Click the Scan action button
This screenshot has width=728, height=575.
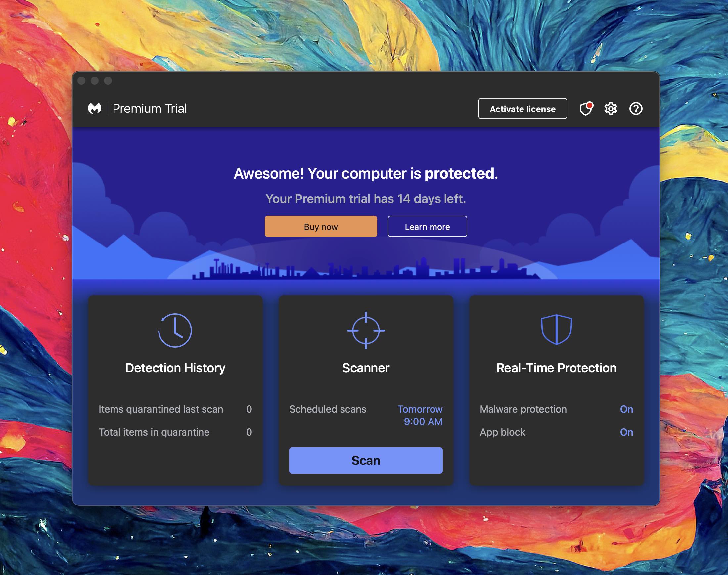(x=366, y=460)
